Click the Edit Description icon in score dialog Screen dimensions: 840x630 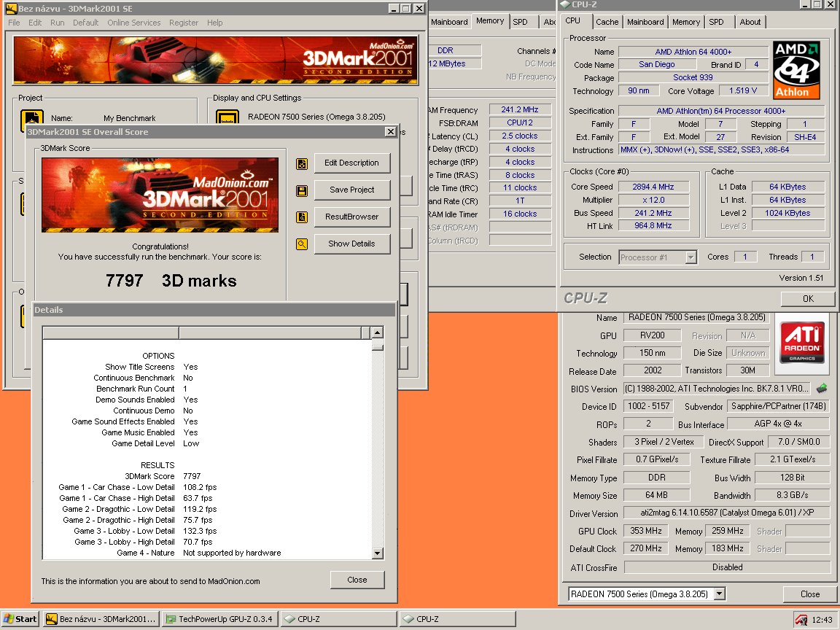(x=302, y=164)
